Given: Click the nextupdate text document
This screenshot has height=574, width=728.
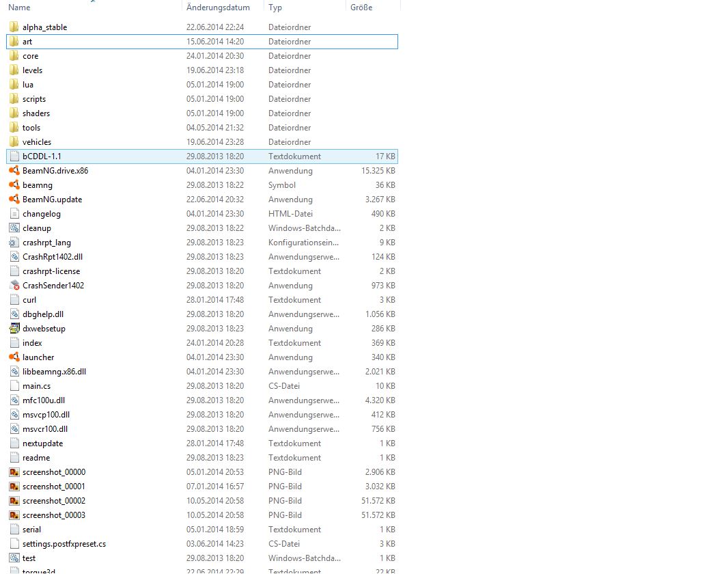Looking at the screenshot, I should 202,443.
